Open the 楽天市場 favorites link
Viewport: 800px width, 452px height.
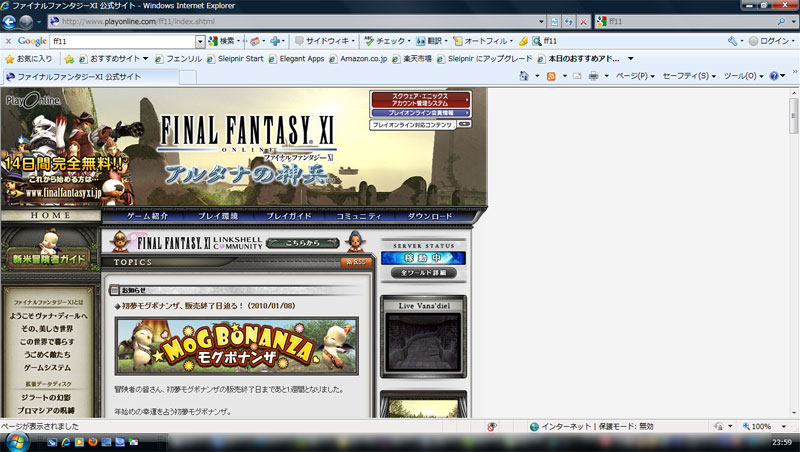(x=412, y=59)
